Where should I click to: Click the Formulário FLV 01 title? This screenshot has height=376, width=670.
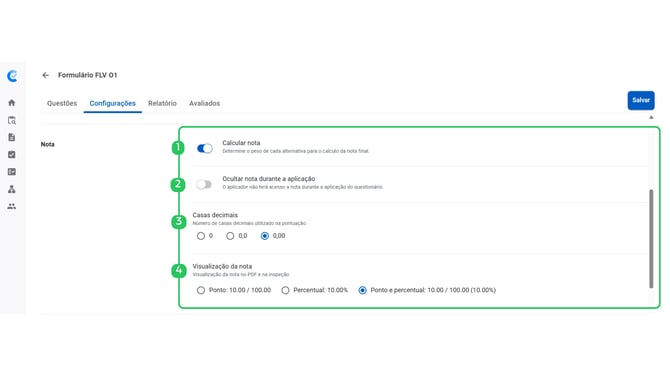pyautogui.click(x=88, y=75)
